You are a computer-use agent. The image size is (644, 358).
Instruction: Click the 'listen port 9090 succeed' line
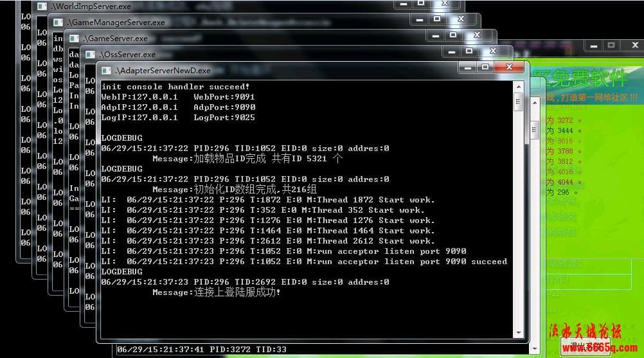305,262
